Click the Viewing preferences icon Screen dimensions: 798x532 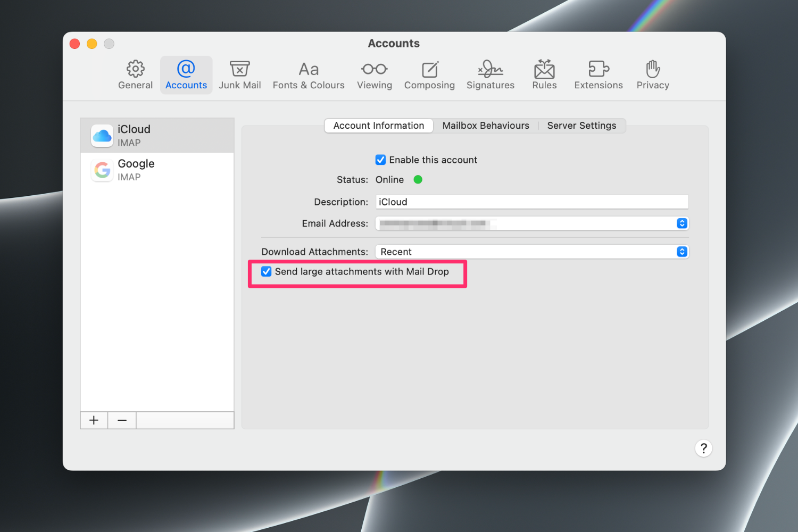tap(375, 74)
